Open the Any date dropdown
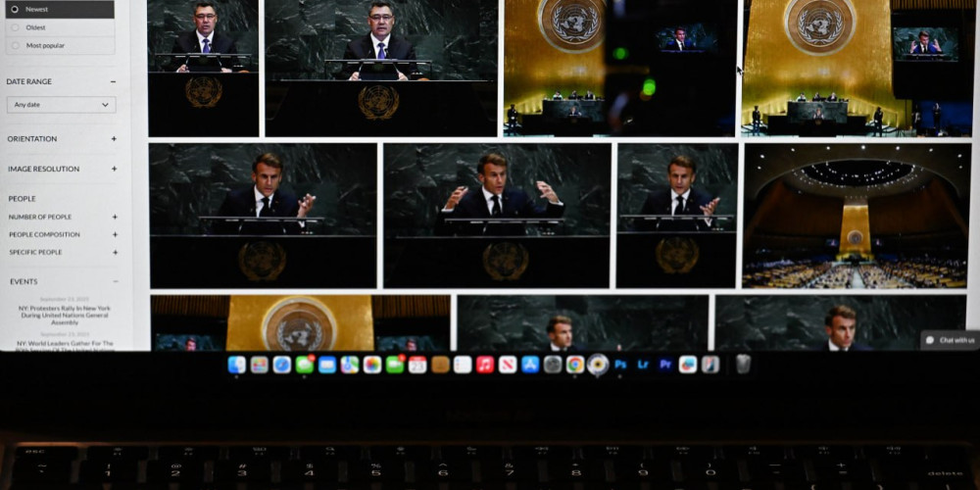This screenshot has height=490, width=980. coord(61,105)
